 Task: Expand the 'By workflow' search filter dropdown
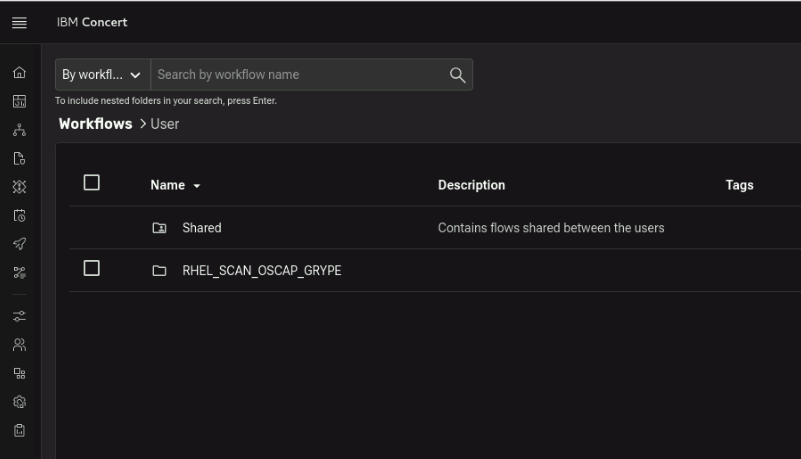point(102,75)
